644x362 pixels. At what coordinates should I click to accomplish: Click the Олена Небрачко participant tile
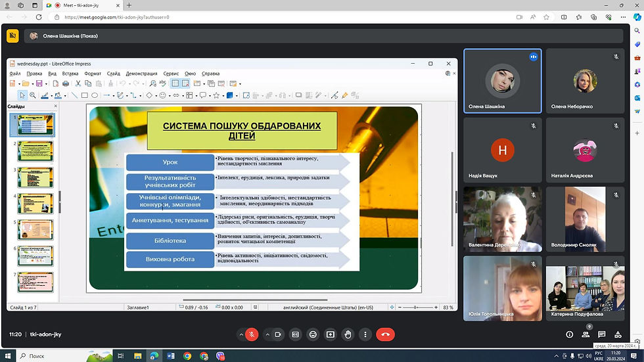coord(585,81)
